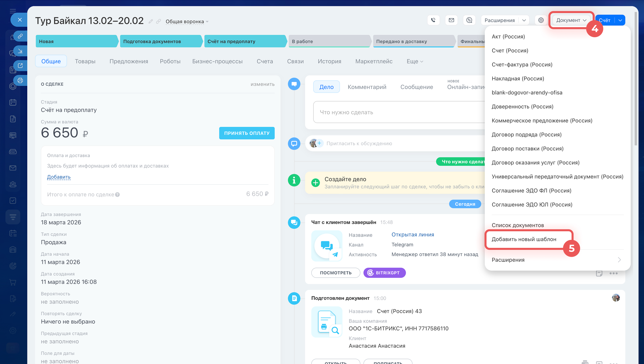The image size is (644, 364).
Task: Click blue copy link icon on left edge
Action: click(20, 36)
